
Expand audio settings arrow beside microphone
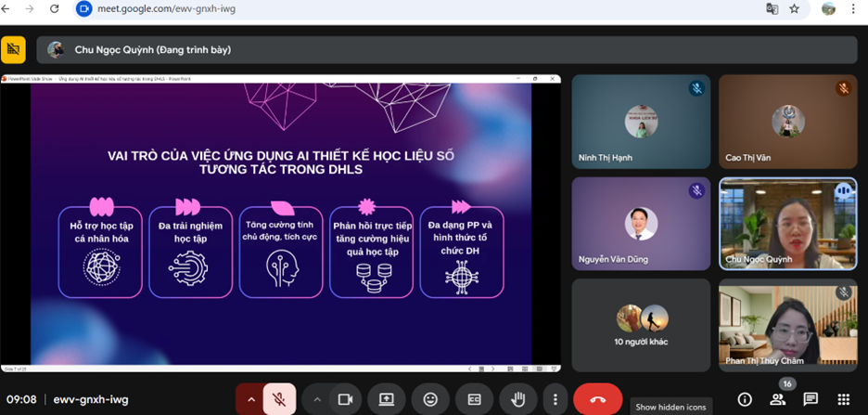[x=250, y=399]
